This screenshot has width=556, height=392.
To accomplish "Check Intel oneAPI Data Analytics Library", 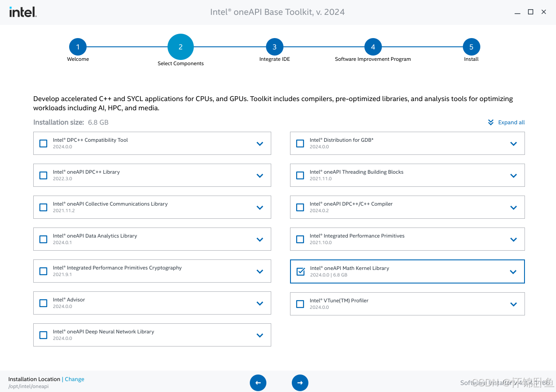I will pyautogui.click(x=43, y=239).
